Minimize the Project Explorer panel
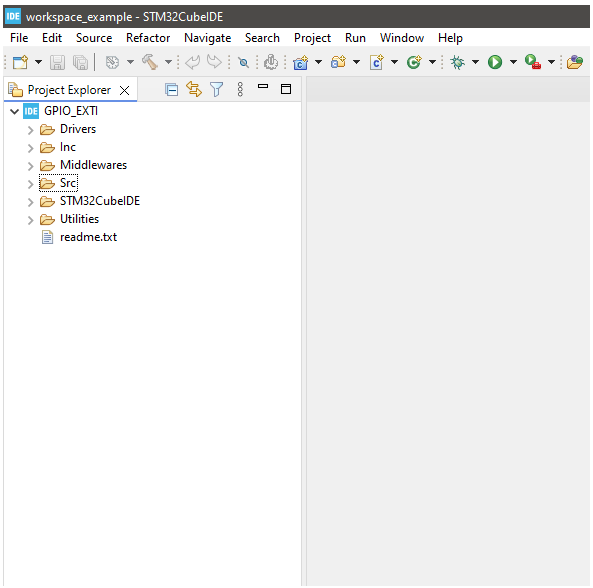The width and height of the screenshot is (593, 588). coord(263,87)
